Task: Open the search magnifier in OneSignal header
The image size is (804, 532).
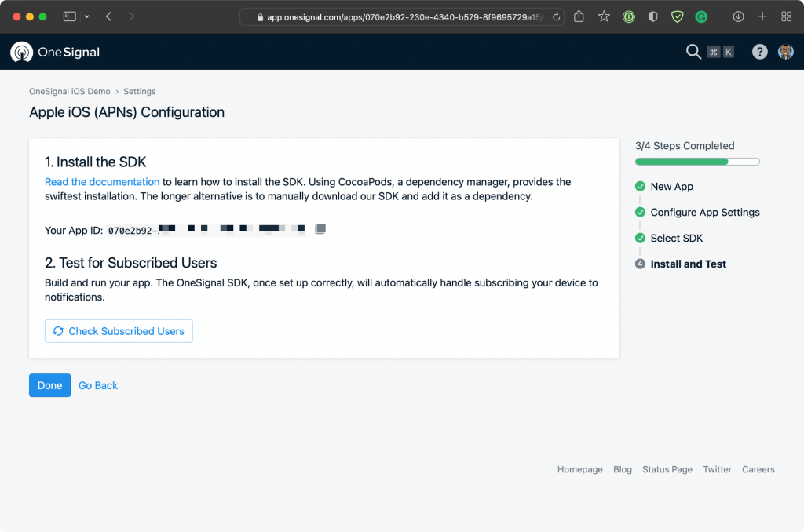Action: 693,52
